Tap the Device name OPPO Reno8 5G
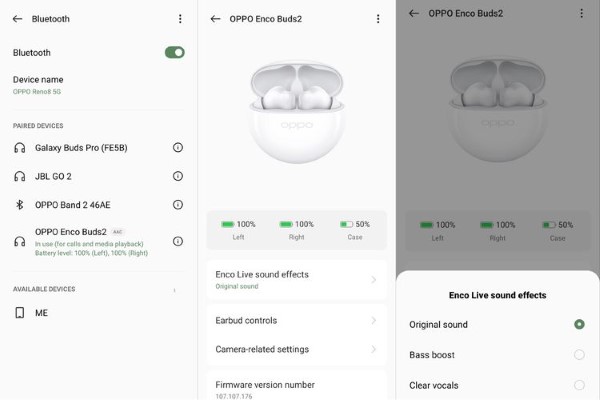 40,85
